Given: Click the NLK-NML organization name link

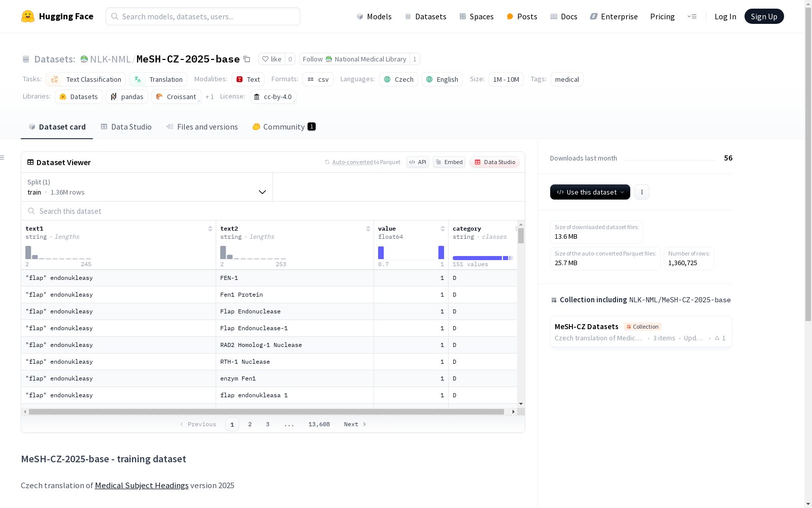Looking at the screenshot, I should pos(111,59).
